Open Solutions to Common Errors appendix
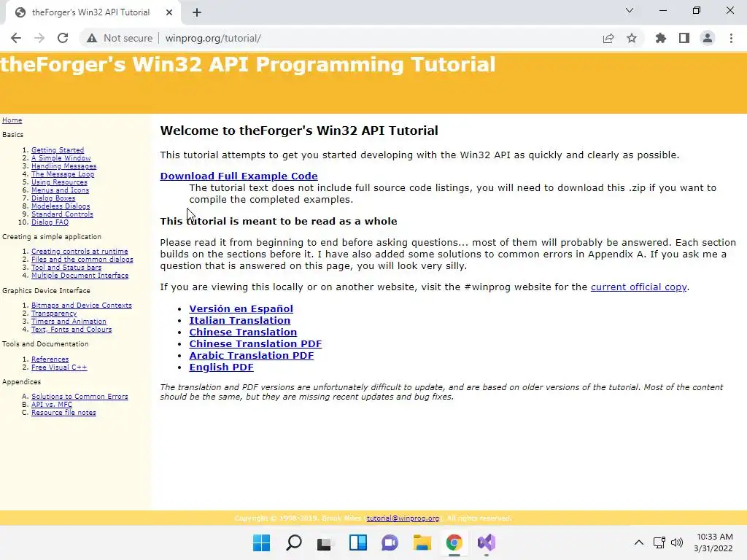The height and width of the screenshot is (560, 747). pos(80,396)
